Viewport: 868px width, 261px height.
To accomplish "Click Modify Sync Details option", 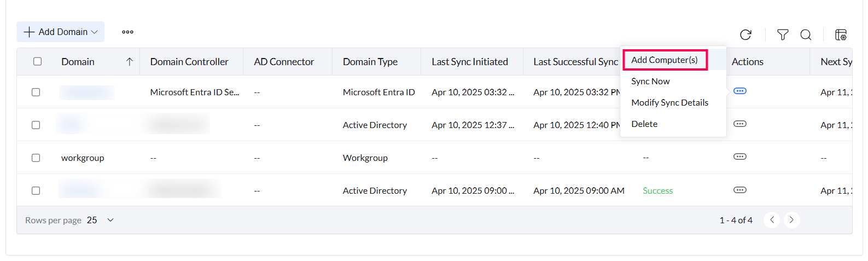I will point(669,102).
